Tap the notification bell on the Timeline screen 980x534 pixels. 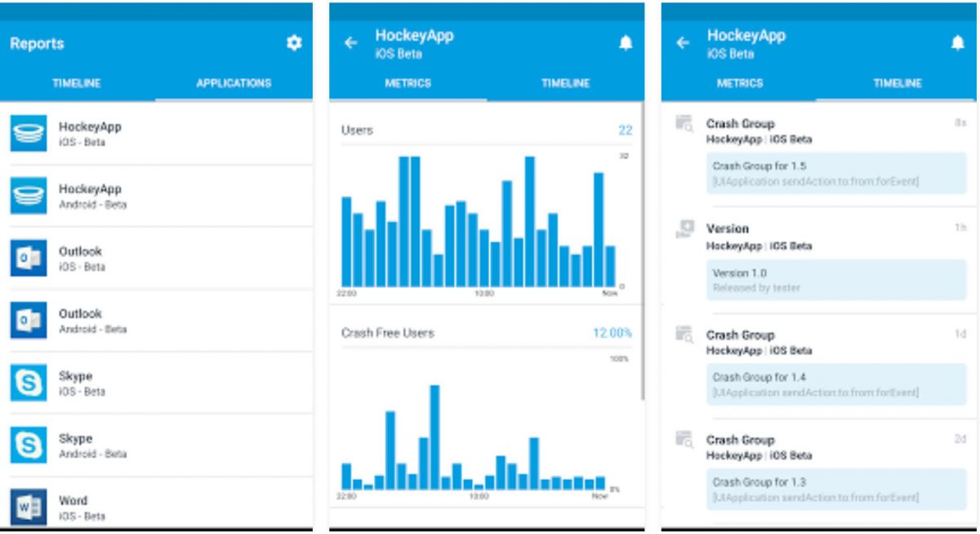click(x=958, y=43)
